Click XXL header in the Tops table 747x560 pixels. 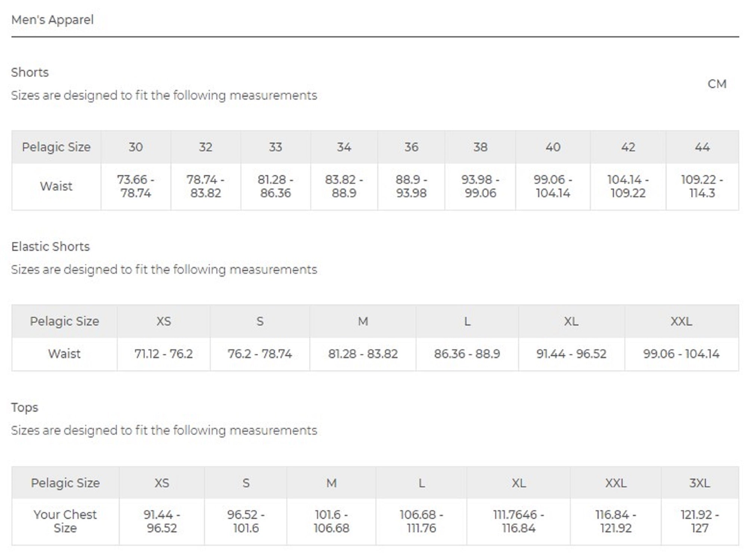[615, 483]
